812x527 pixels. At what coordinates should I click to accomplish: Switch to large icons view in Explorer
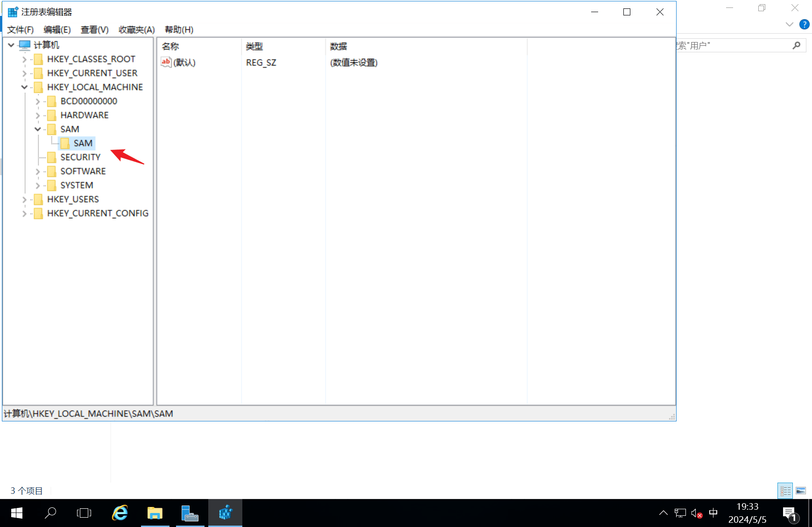pos(801,491)
